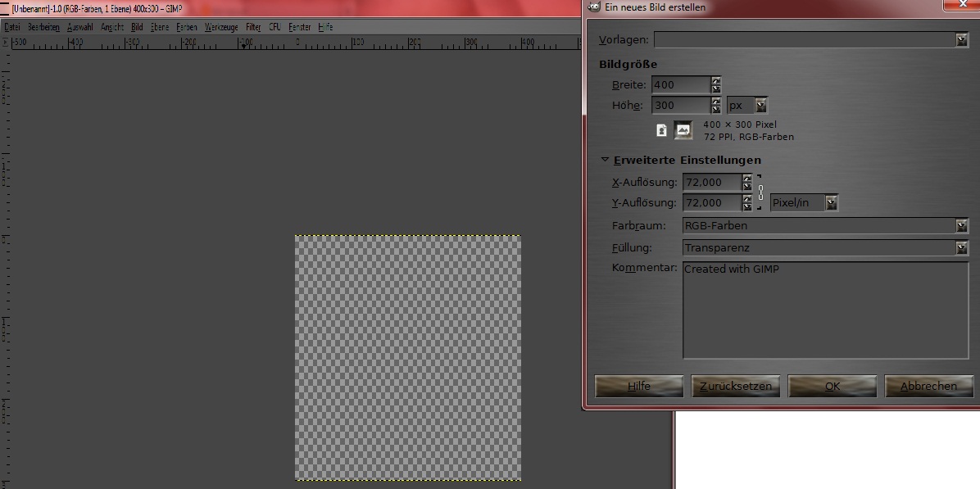Open the Datei menu
Image resolution: width=980 pixels, height=489 pixels.
pyautogui.click(x=12, y=27)
